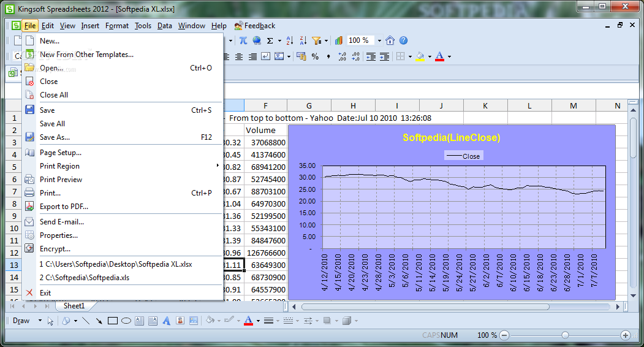Select Encrypt... in File menu
The height and width of the screenshot is (347, 644).
point(123,249)
